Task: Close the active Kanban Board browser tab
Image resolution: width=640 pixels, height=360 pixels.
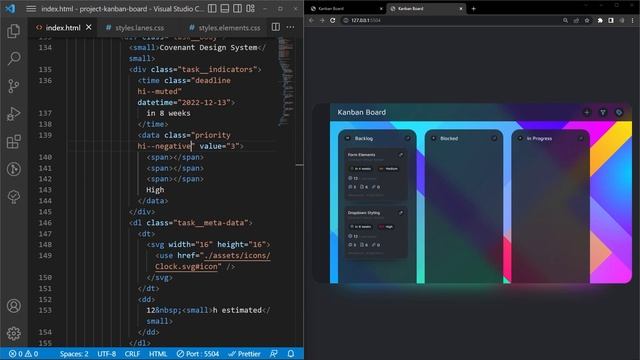Action: point(461,9)
